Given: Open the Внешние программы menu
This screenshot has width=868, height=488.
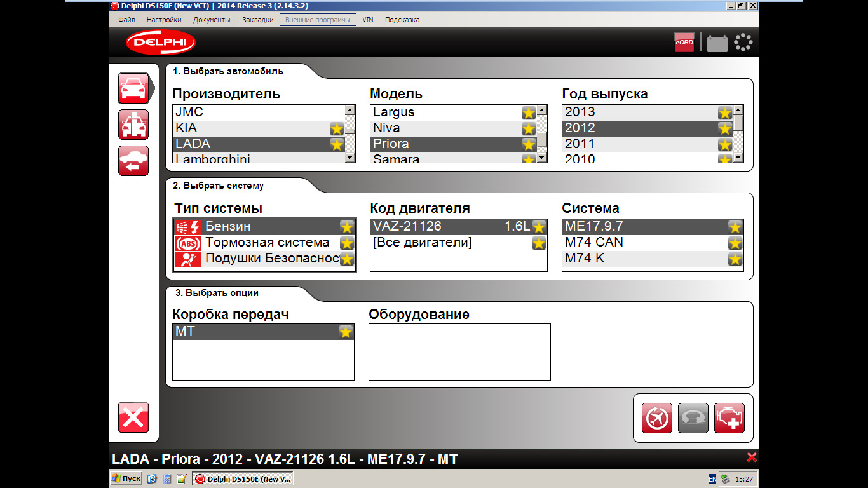Looking at the screenshot, I should (x=318, y=20).
